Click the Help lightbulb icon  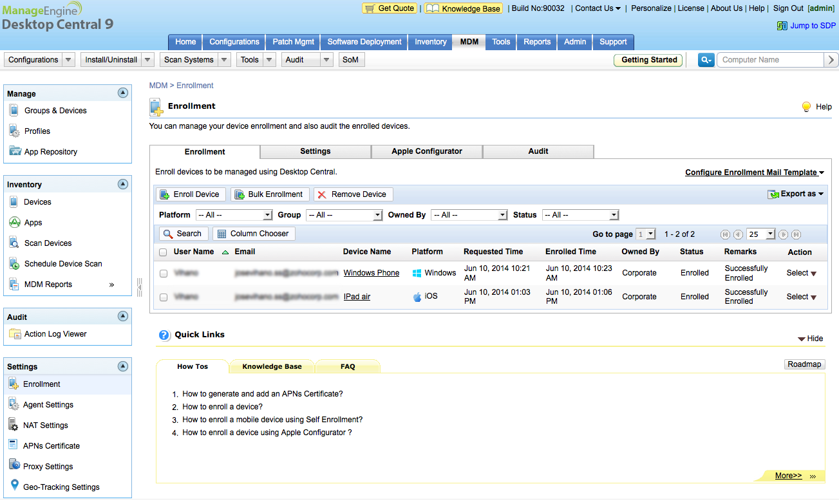pos(806,107)
